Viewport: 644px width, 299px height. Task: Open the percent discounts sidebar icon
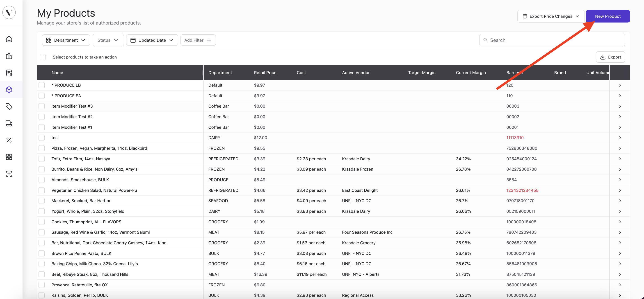(9, 140)
